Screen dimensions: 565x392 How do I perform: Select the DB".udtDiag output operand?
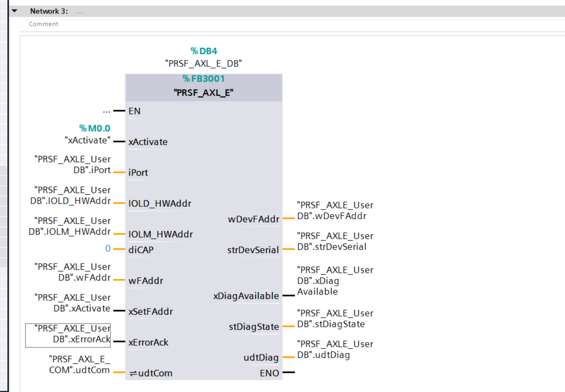click(x=335, y=349)
